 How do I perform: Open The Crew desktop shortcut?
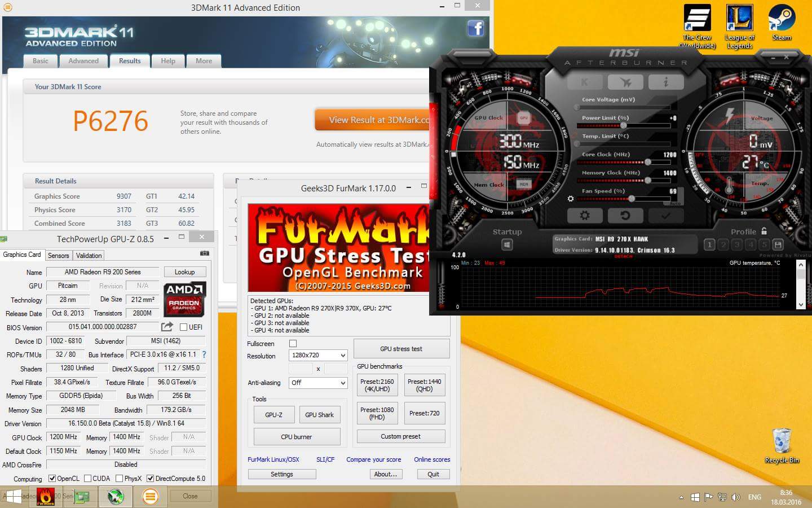click(x=697, y=26)
